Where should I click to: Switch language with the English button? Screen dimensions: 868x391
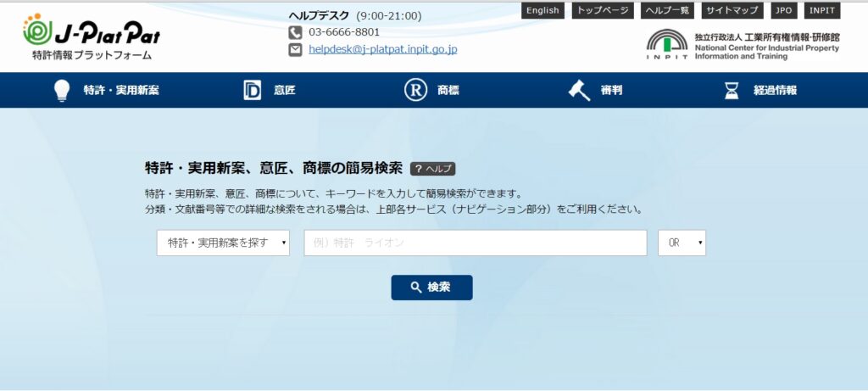click(x=542, y=10)
